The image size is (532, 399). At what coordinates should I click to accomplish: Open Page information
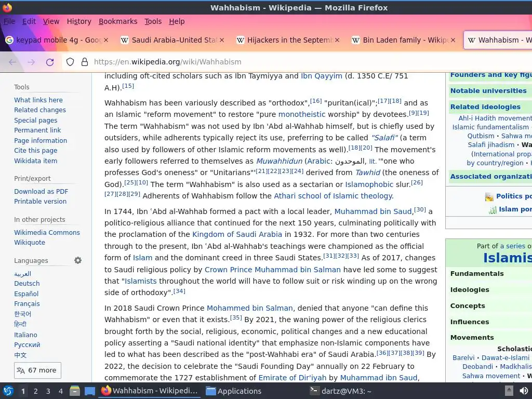click(41, 140)
